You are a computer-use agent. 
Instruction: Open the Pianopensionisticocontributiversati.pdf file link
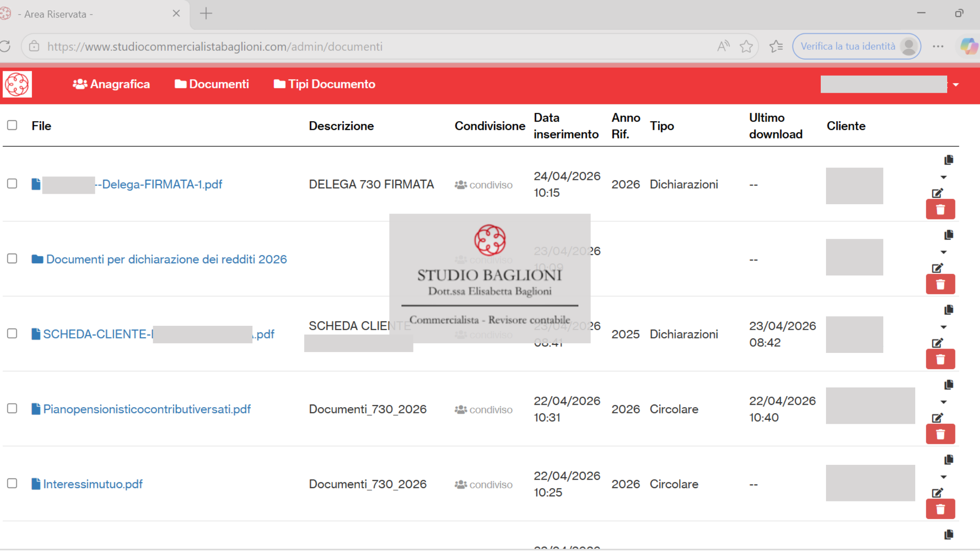click(x=147, y=409)
